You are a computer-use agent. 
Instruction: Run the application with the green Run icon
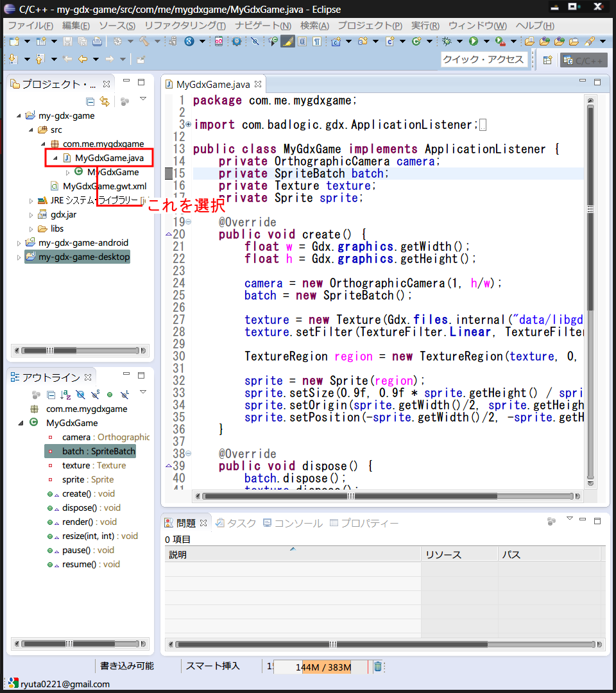pos(472,40)
